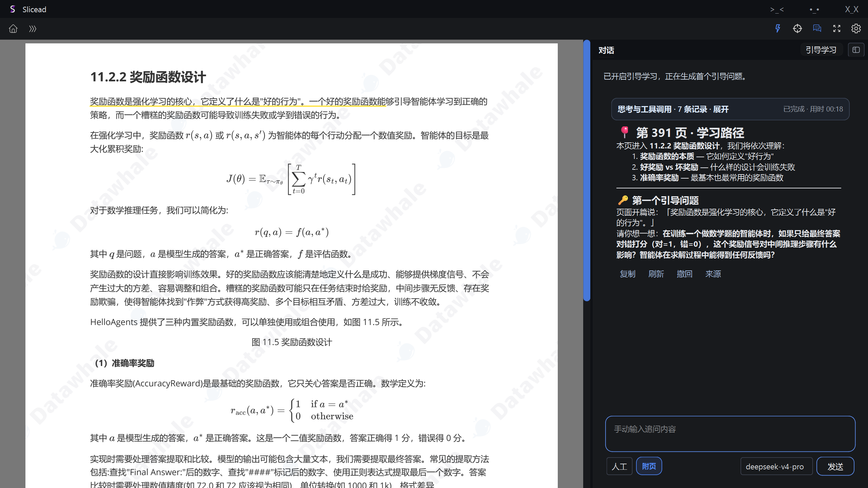The width and height of the screenshot is (868, 488).
Task: Open 来源 sources link
Action: click(x=713, y=274)
